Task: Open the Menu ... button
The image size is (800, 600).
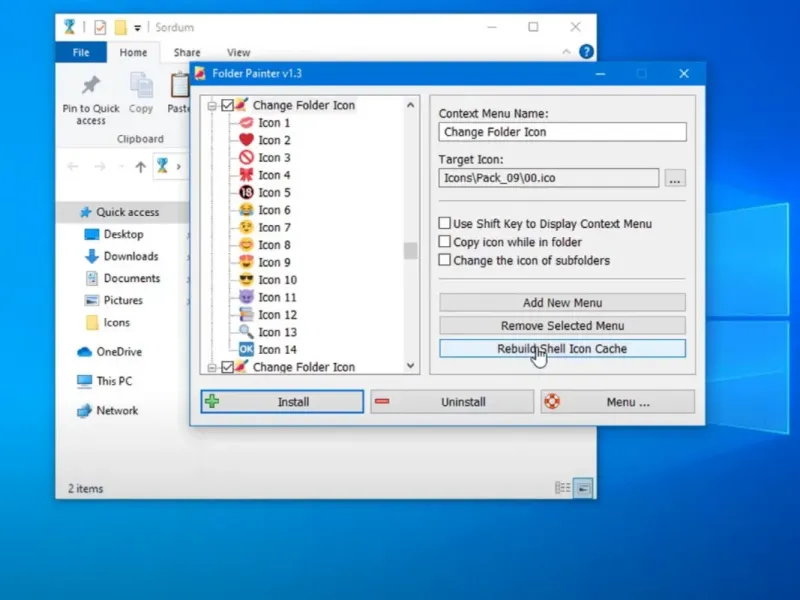Action: click(x=618, y=402)
